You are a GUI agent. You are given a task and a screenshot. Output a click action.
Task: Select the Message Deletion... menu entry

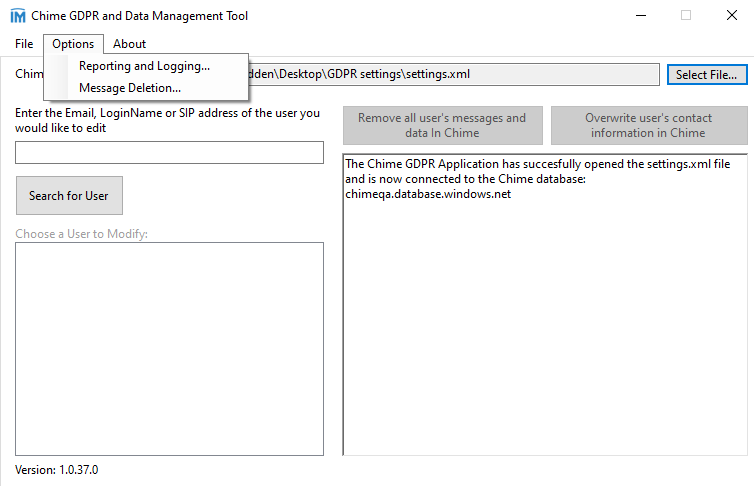(x=130, y=88)
